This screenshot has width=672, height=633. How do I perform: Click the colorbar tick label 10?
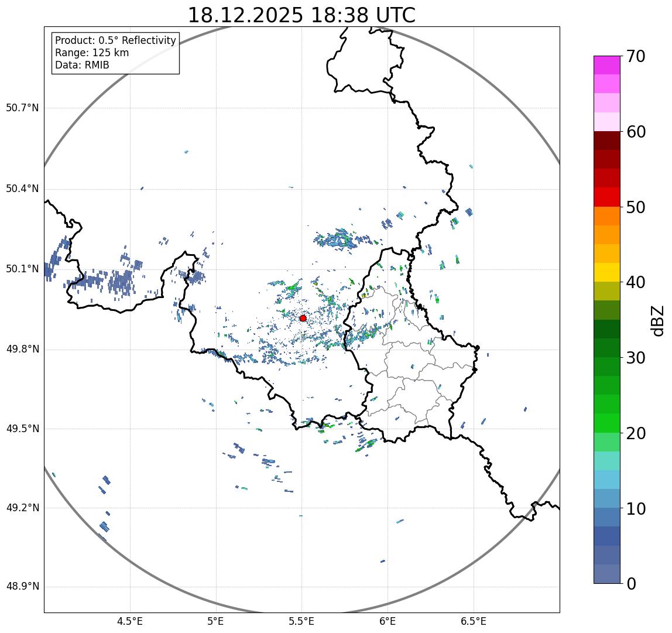tap(636, 509)
